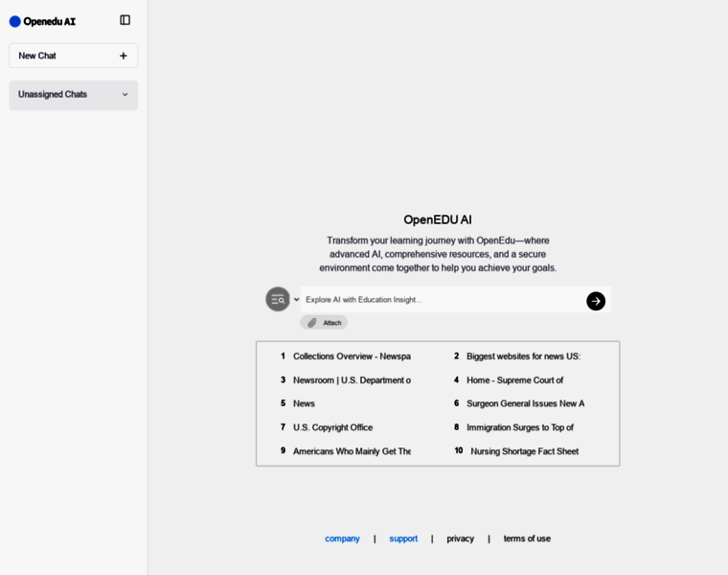The width and height of the screenshot is (728, 575).
Task: Collapse the sidebar with the panel icon
Action: [125, 20]
